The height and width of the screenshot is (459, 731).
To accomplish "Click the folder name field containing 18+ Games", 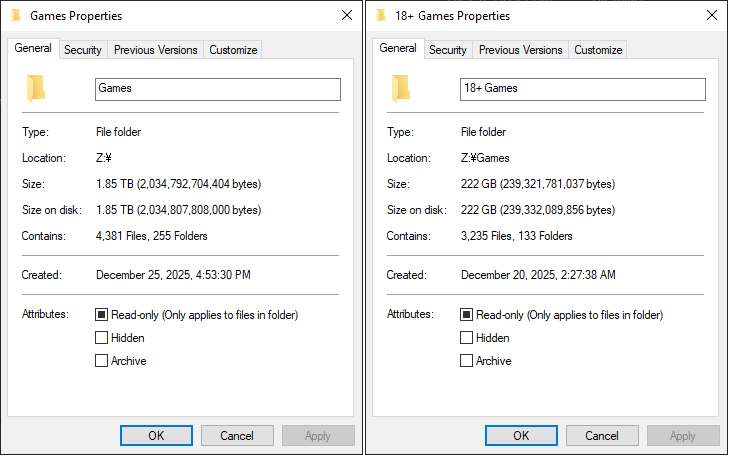I will coord(583,89).
